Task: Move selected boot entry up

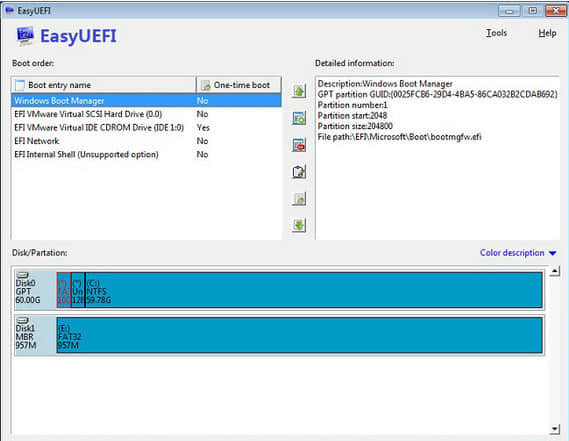Action: (299, 91)
